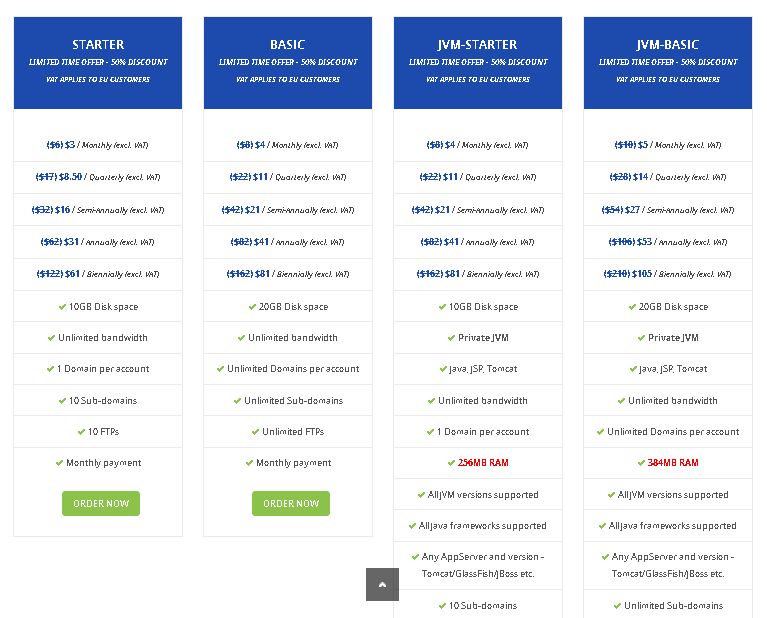
Task: Click All Java frameworks supported in JVM-Basic
Action: click(672, 526)
